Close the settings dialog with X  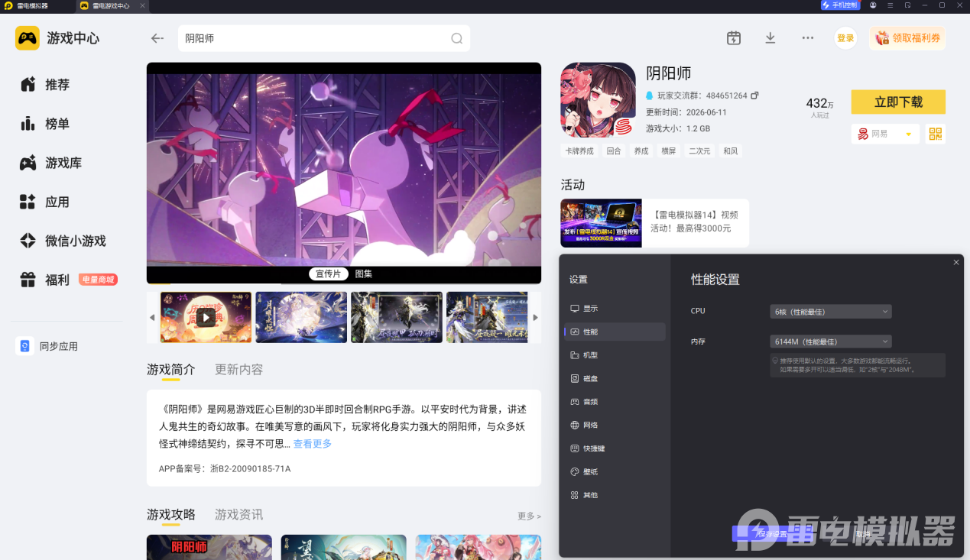tap(955, 262)
